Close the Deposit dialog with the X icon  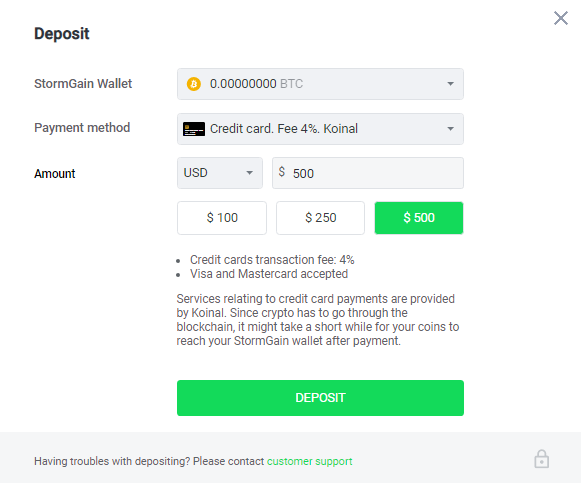click(x=561, y=18)
